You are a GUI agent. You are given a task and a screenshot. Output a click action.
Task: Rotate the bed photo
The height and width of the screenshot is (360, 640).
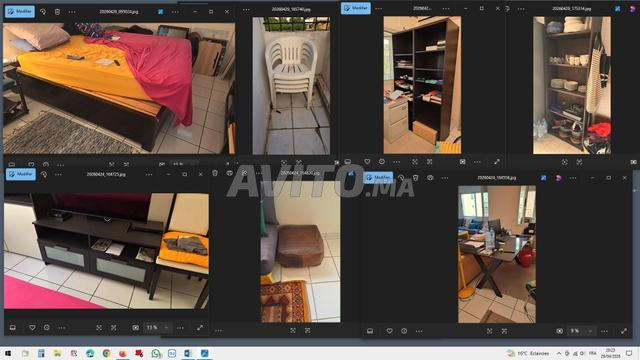tap(43, 12)
